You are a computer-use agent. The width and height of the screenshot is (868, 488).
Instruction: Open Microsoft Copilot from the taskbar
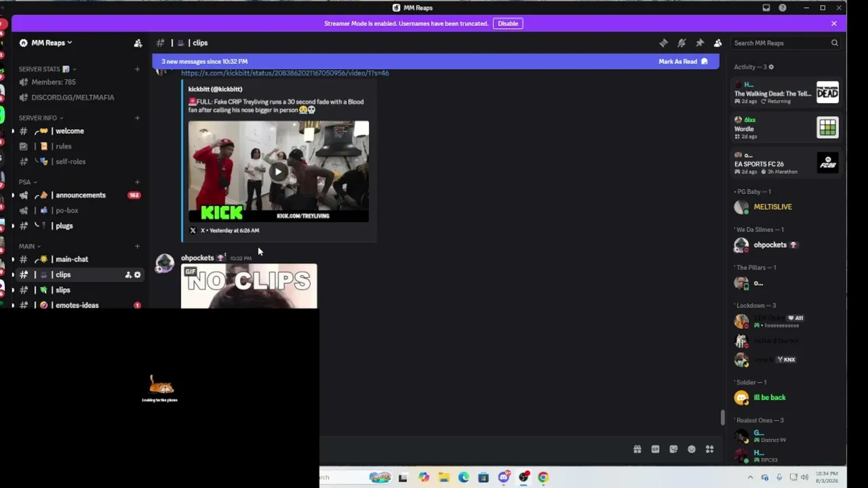click(x=424, y=478)
